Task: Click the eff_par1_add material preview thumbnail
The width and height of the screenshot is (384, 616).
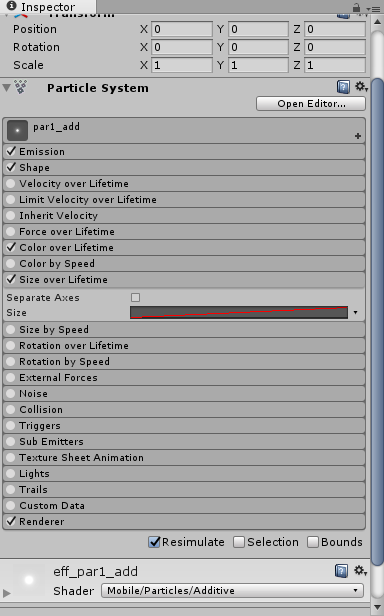Action: [29, 580]
